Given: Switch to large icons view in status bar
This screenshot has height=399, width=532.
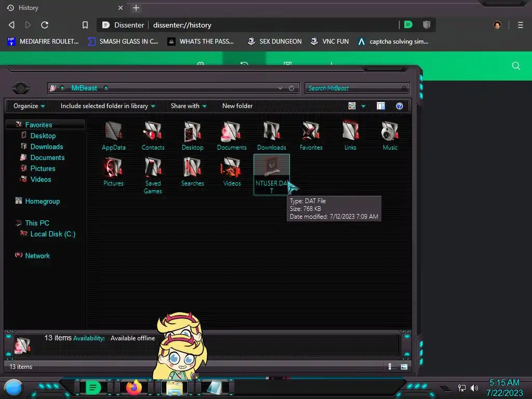Looking at the screenshot, I should click(x=404, y=366).
